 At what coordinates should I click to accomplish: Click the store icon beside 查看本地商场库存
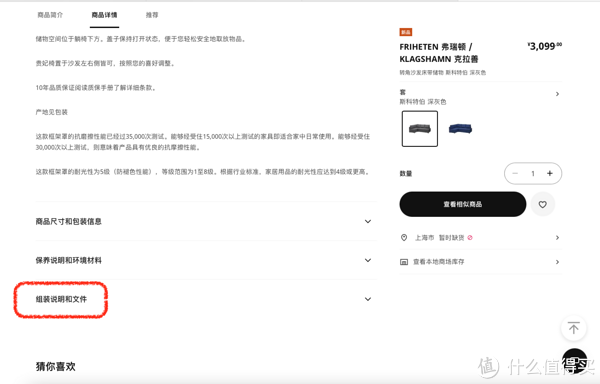404,262
